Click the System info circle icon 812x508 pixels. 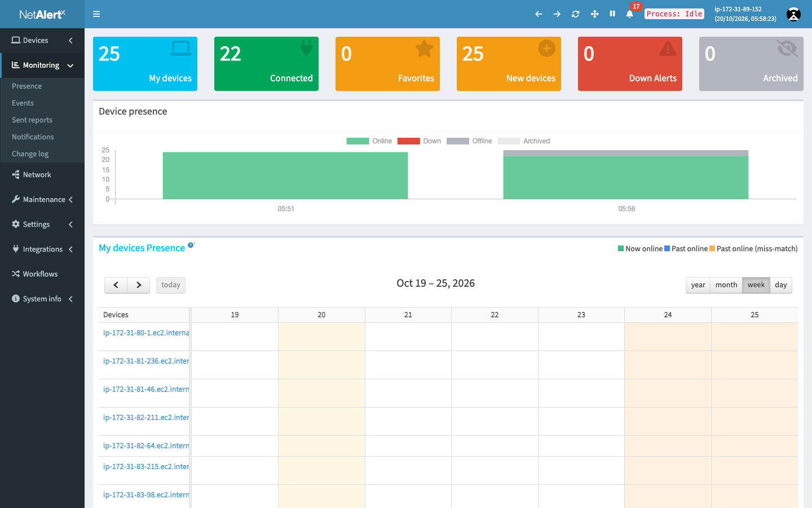(x=16, y=299)
